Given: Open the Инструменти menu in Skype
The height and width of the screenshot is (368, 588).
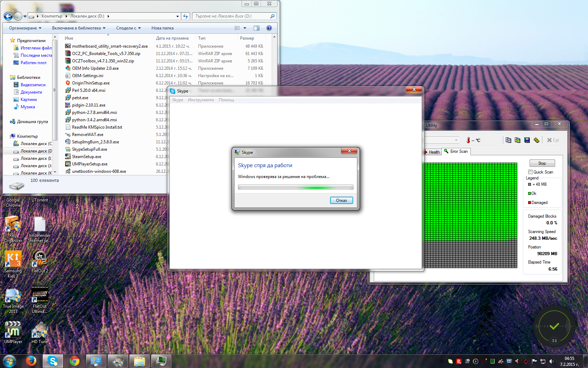Looking at the screenshot, I should pyautogui.click(x=201, y=100).
